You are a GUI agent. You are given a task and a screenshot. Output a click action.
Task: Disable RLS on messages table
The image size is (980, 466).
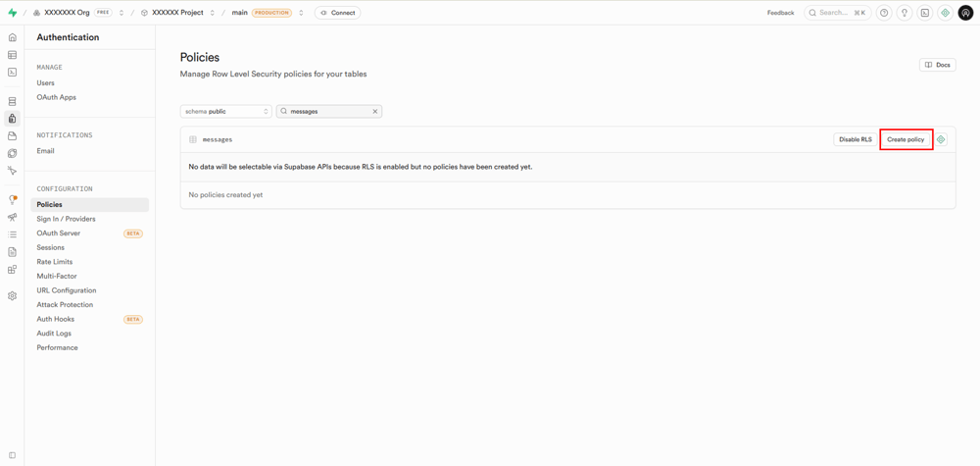[x=855, y=139]
